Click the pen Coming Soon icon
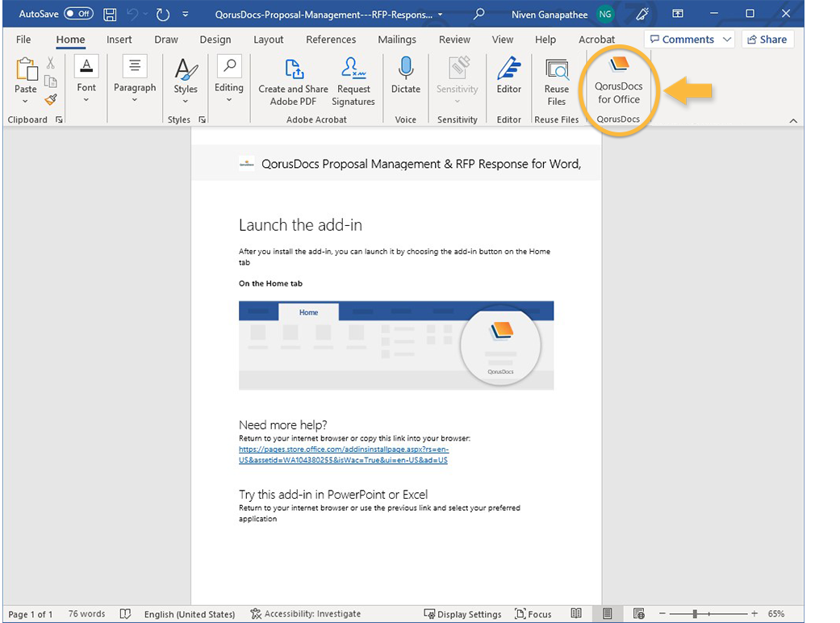 pos(642,14)
